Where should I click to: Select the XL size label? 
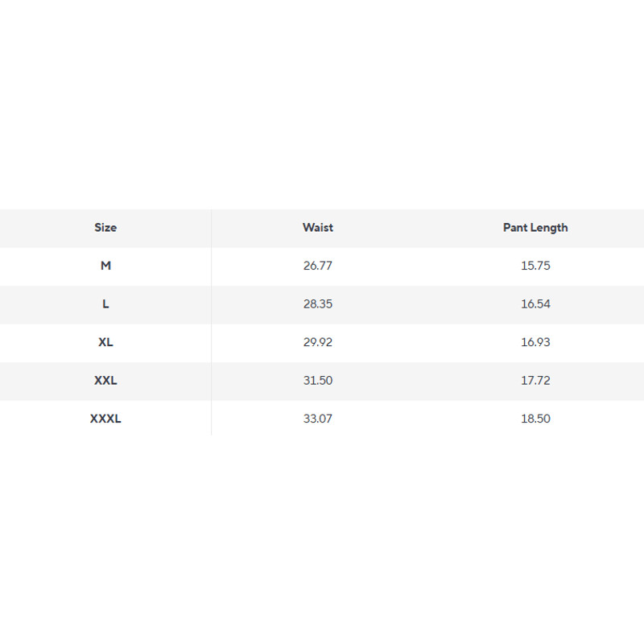tap(105, 342)
